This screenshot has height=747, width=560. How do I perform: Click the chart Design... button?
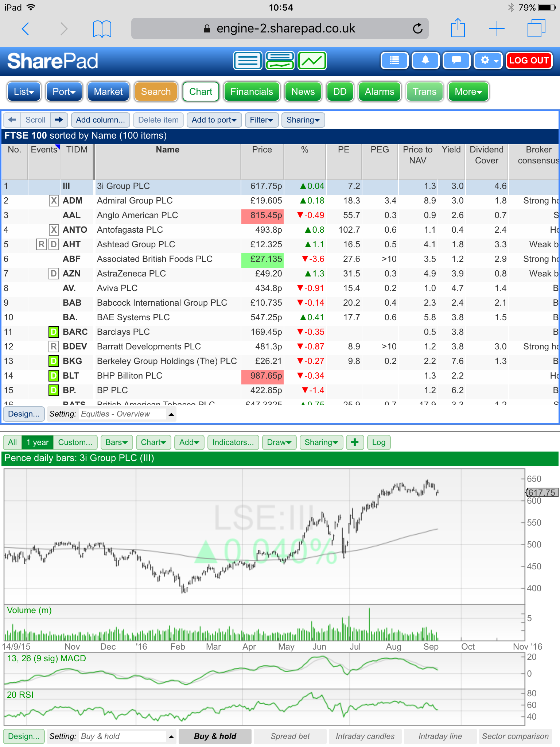point(24,736)
